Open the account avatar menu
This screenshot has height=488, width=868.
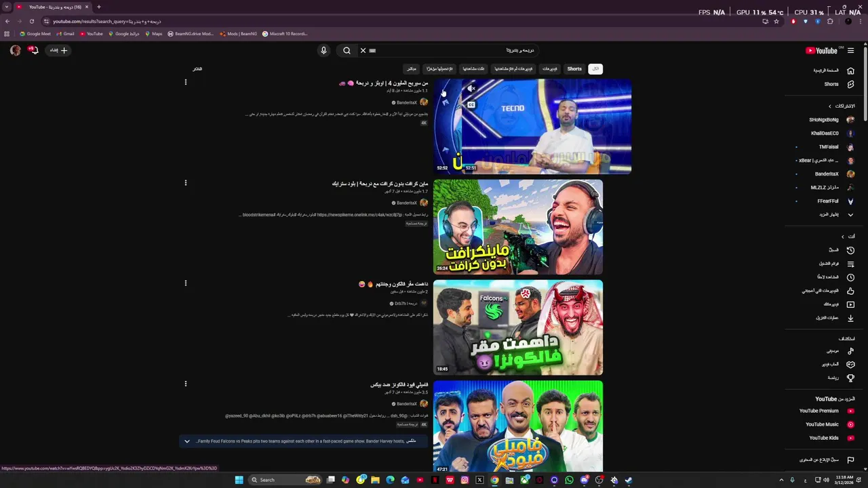tap(16, 50)
